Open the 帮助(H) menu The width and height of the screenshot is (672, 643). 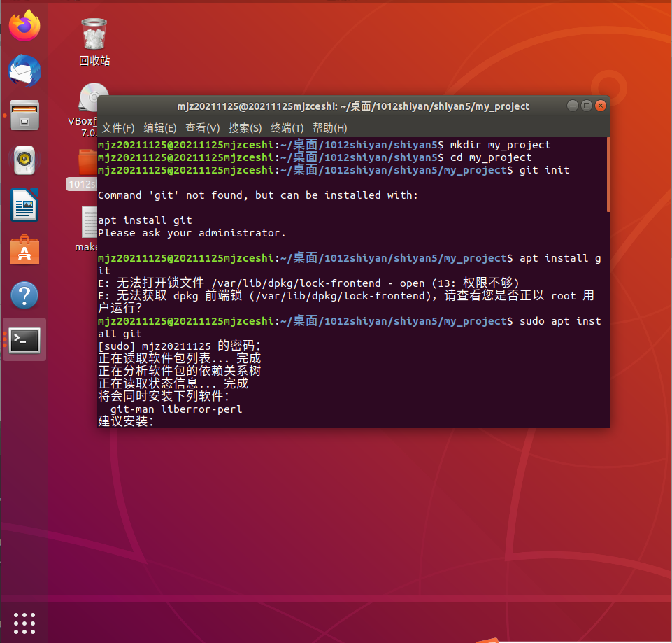pos(329,128)
